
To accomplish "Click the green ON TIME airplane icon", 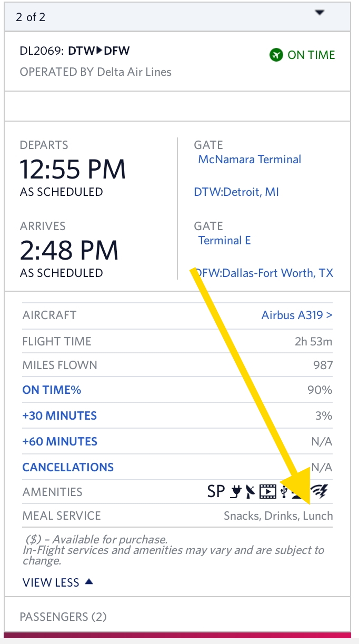I will click(x=276, y=55).
